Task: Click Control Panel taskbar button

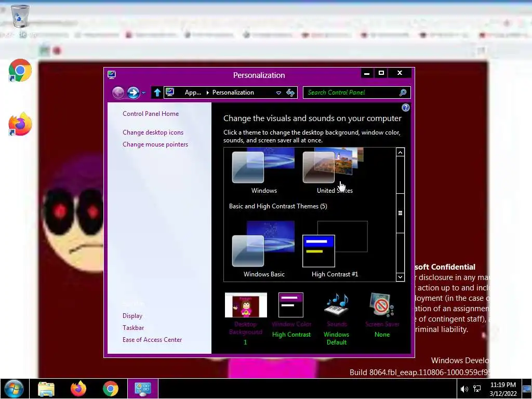Action: click(142, 389)
